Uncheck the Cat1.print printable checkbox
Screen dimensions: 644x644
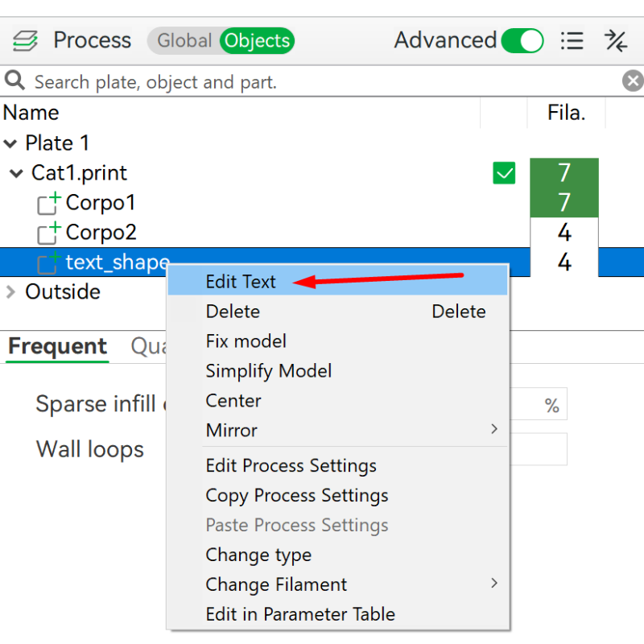[504, 173]
